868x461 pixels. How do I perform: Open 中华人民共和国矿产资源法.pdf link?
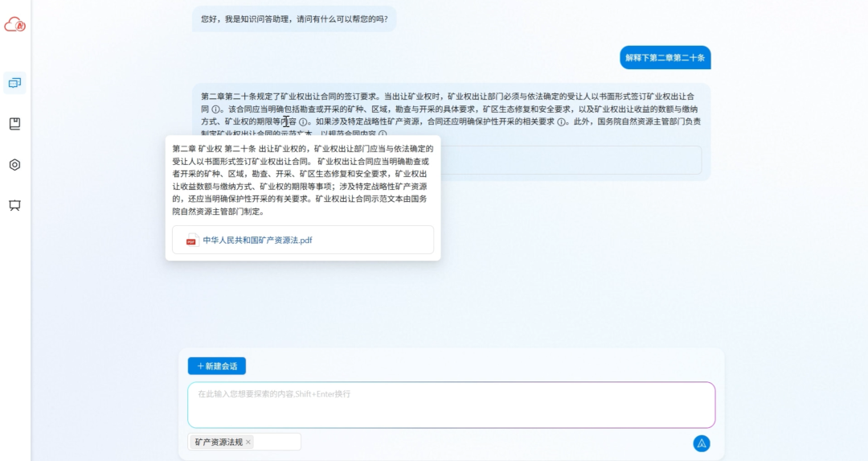click(257, 240)
